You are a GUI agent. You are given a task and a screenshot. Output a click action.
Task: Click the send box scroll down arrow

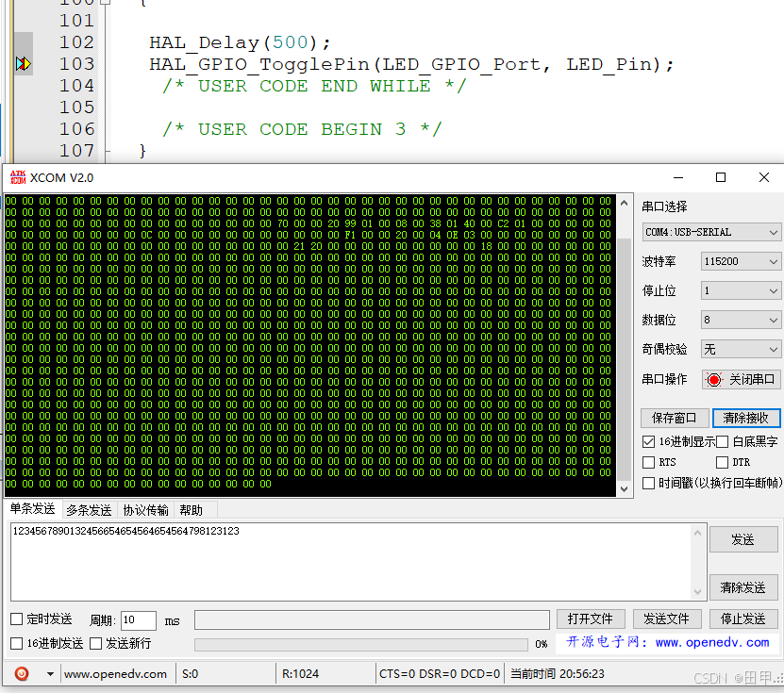click(698, 592)
